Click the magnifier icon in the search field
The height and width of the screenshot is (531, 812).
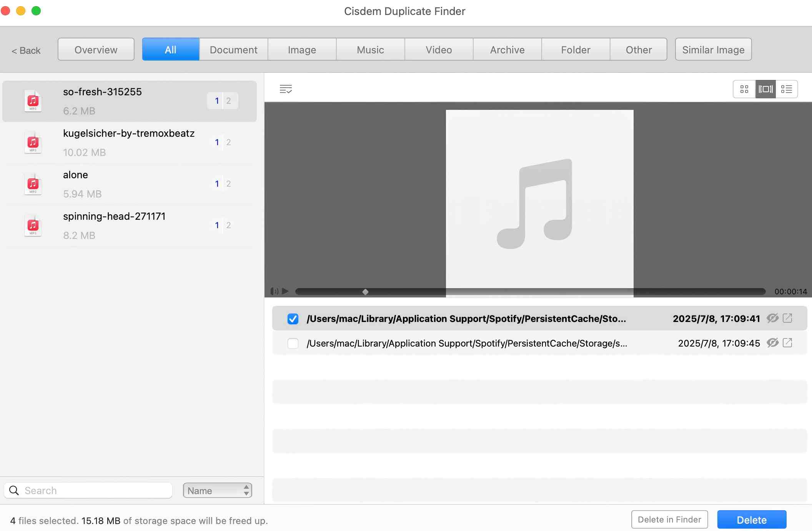pos(15,490)
